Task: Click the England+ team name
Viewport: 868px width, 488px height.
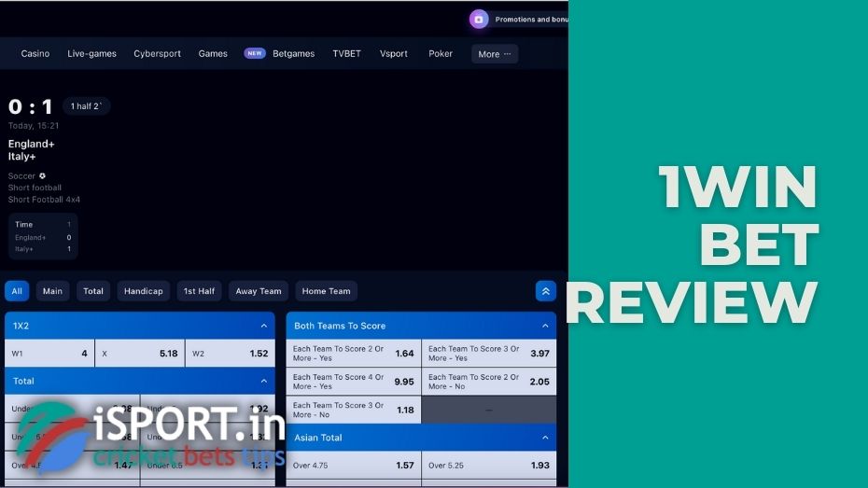Action: click(32, 144)
